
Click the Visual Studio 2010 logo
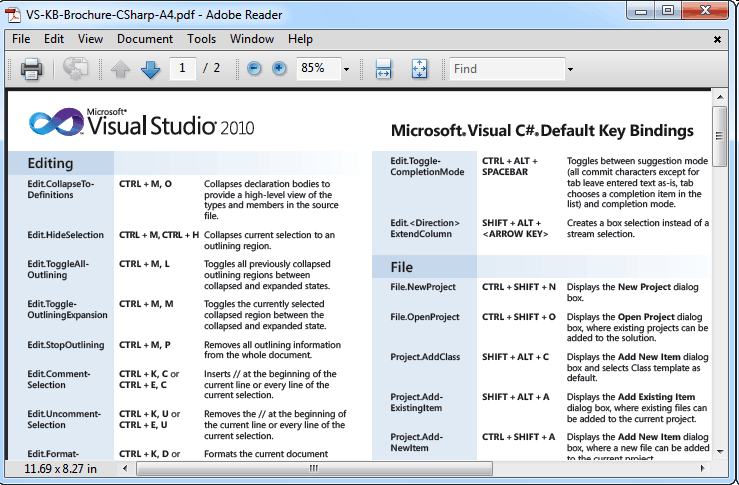(141, 122)
